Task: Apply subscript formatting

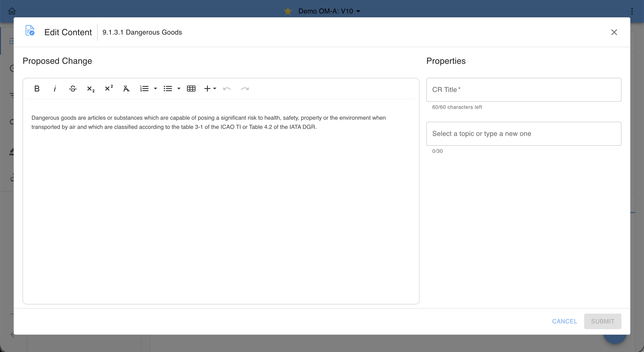Action: pos(91,89)
